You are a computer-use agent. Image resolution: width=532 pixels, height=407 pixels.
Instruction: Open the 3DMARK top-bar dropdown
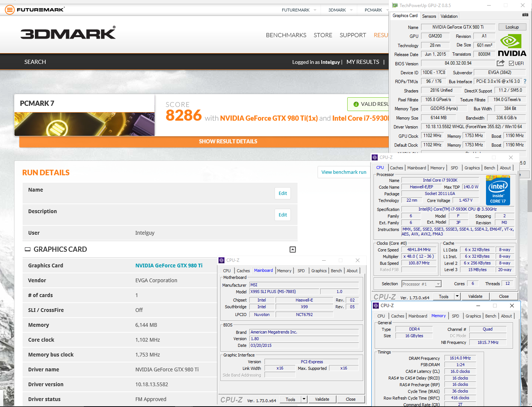point(340,10)
